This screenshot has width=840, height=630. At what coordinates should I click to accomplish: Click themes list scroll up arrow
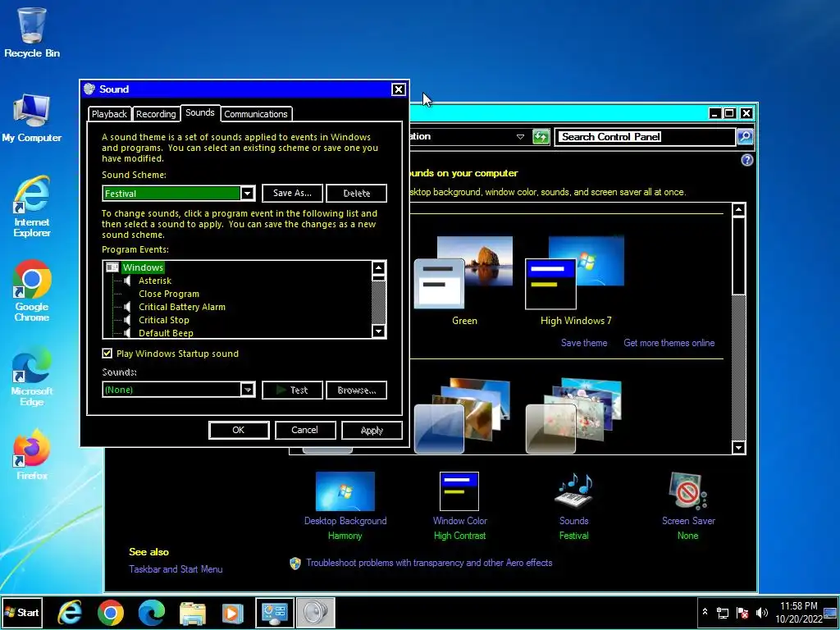[739, 209]
